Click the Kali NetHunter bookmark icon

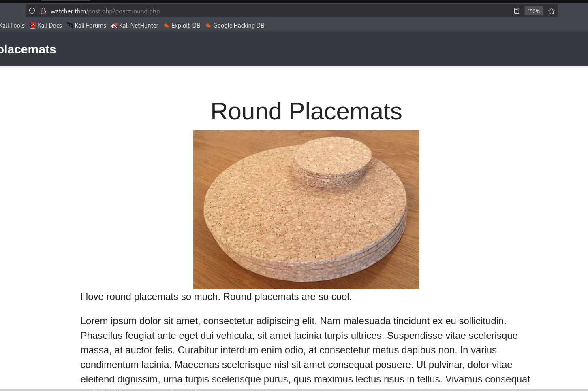114,25
